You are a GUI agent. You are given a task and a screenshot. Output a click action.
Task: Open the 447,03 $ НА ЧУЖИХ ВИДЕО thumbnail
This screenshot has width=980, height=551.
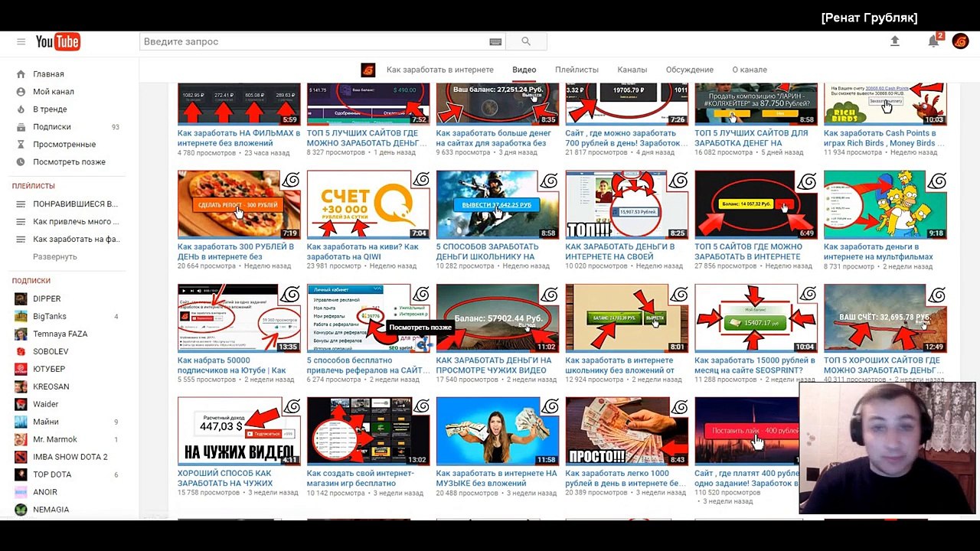coord(239,431)
